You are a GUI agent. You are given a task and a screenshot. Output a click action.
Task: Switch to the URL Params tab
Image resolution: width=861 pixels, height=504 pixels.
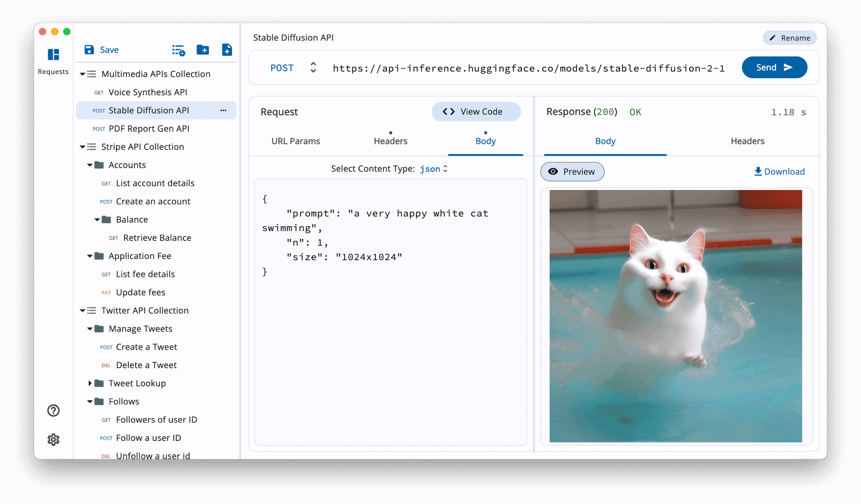coord(295,141)
